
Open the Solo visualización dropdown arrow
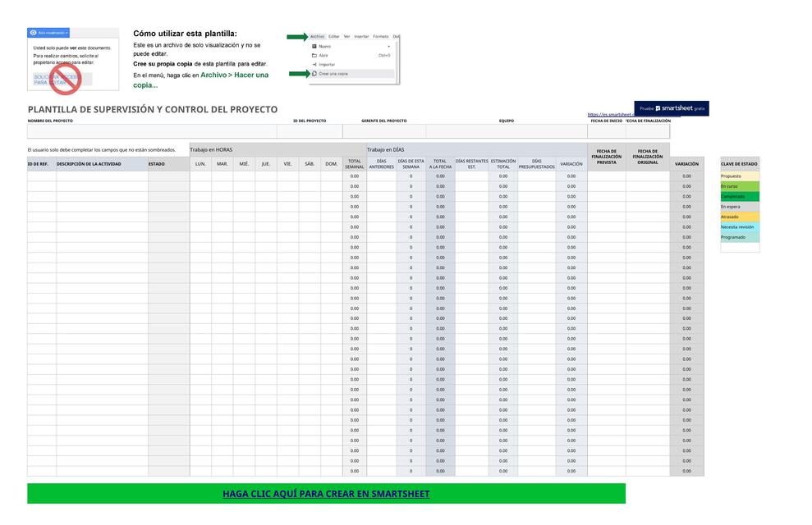[x=67, y=33]
